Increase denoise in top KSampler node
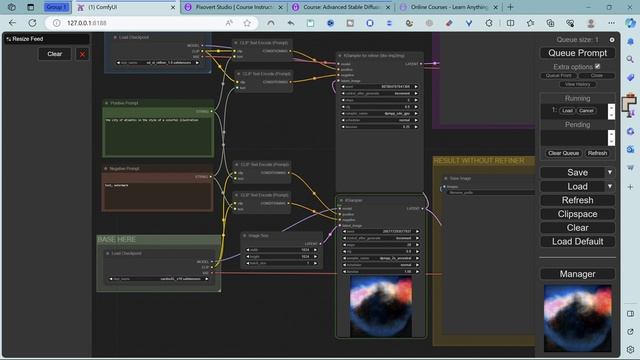Image resolution: width=640 pixels, height=360 pixels. [x=416, y=127]
